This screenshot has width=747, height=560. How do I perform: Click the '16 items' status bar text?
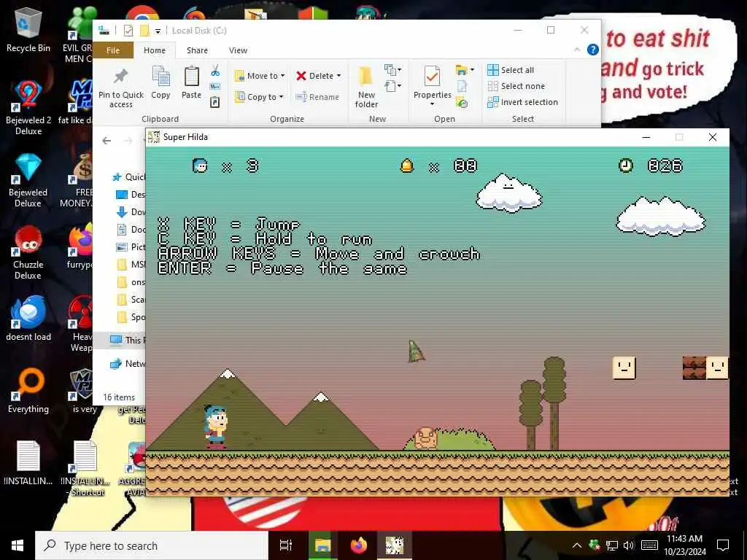(119, 397)
